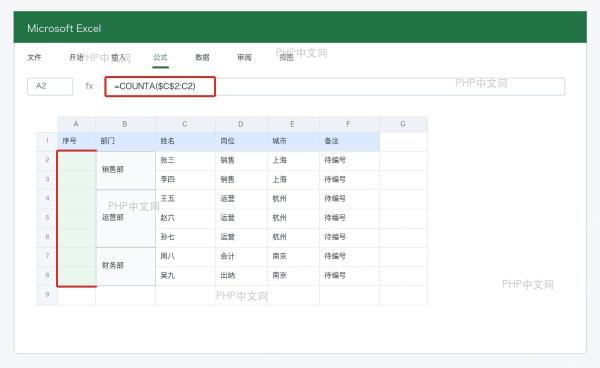Select the 公式 tab

tap(160, 57)
